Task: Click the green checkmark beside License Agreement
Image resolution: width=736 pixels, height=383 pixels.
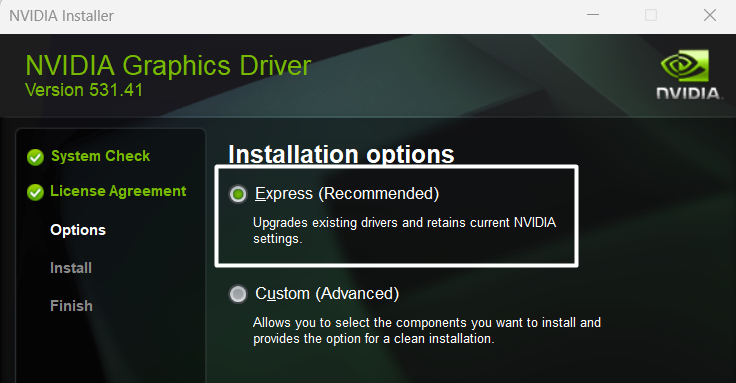Action: click(x=35, y=192)
